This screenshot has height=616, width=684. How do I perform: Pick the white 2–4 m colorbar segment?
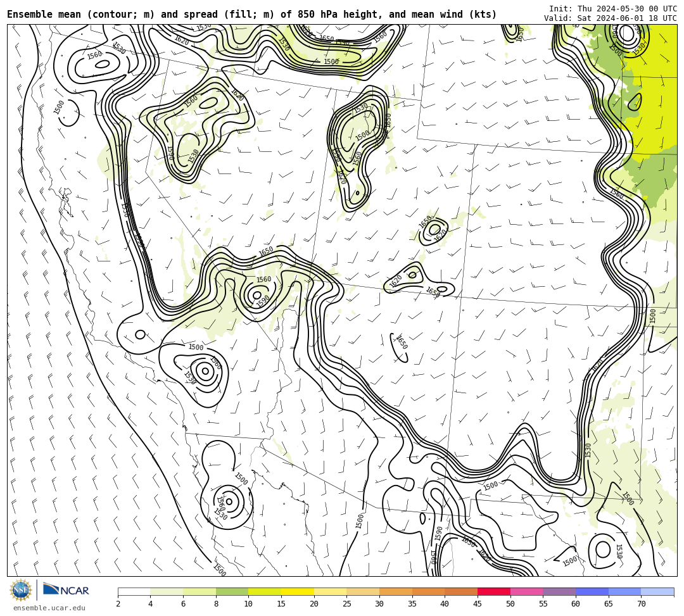point(134,591)
